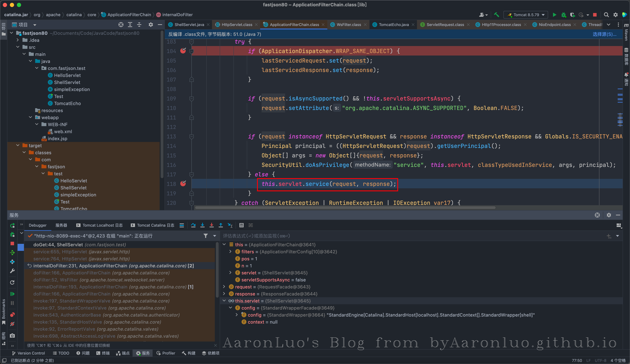Switch to ShellServlet.java editor tab

[x=189, y=24]
